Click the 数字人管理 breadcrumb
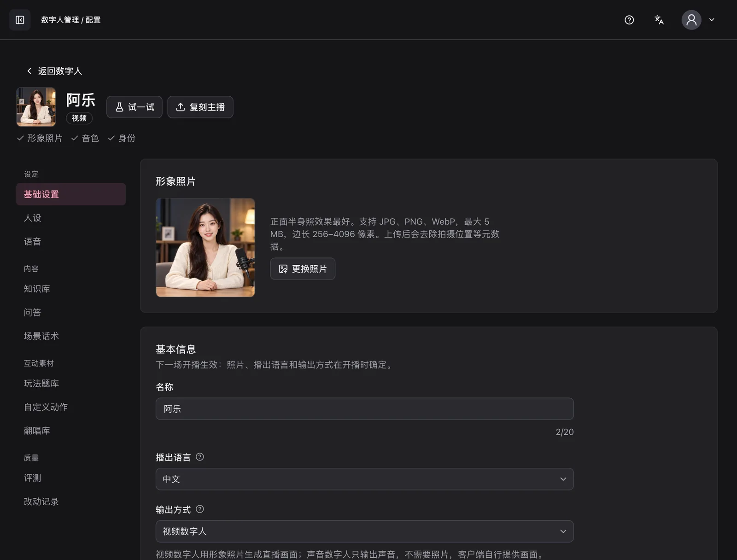 coord(60,20)
